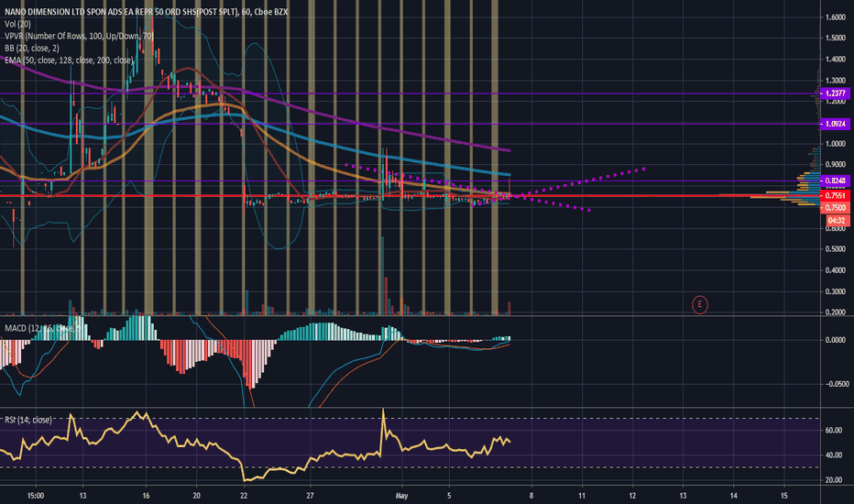Click the 20 date axis label
This screenshot has height=504, width=854.
pos(197,496)
